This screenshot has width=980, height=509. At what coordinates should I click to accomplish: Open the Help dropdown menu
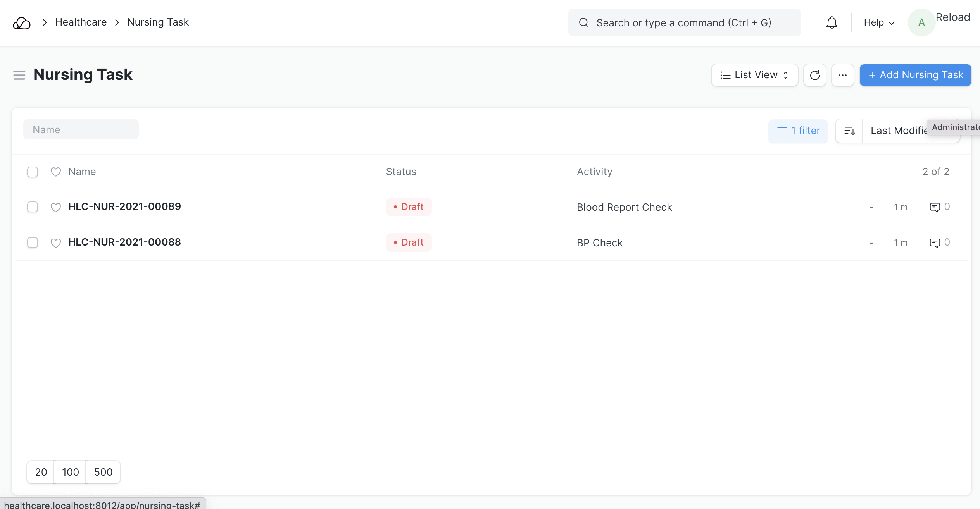coord(879,22)
